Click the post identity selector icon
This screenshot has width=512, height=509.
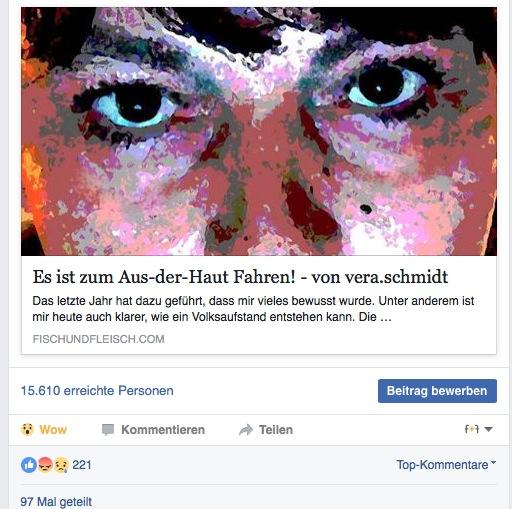(472, 429)
